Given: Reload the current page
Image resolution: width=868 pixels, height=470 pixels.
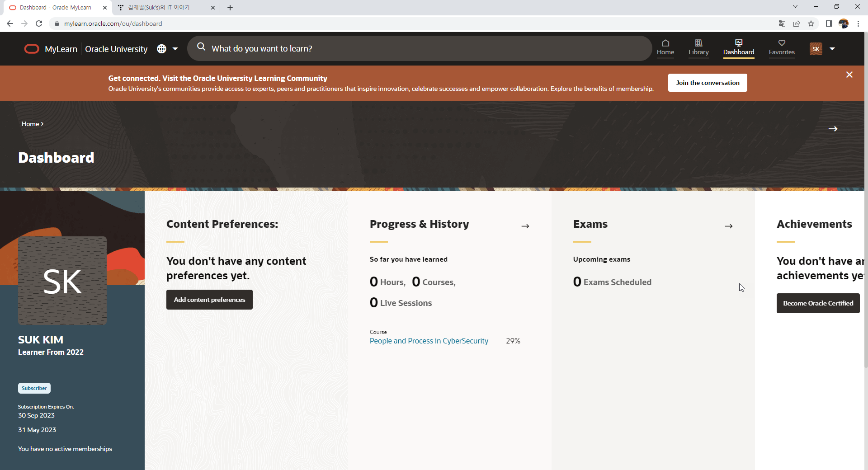Looking at the screenshot, I should click(39, 23).
